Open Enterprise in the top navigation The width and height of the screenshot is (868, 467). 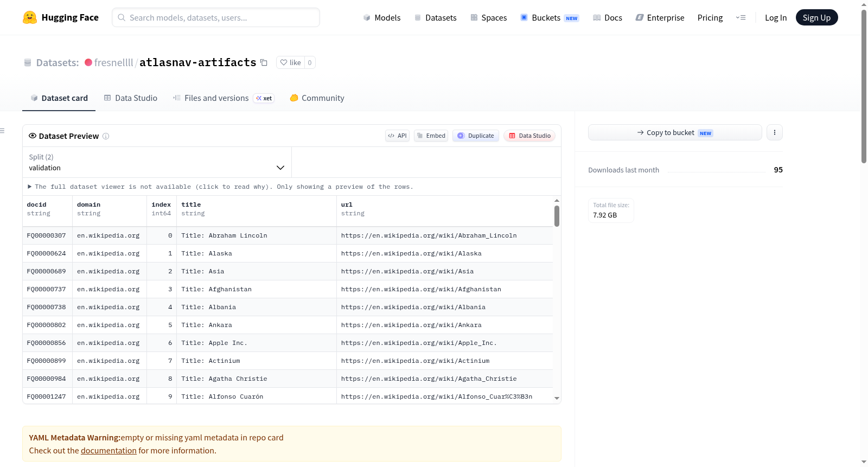(660, 17)
